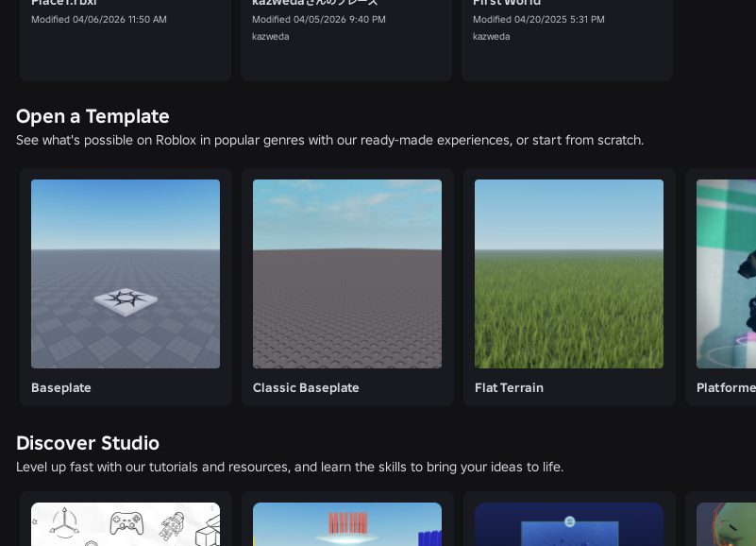Click the Baseplate template name label

tap(61, 387)
